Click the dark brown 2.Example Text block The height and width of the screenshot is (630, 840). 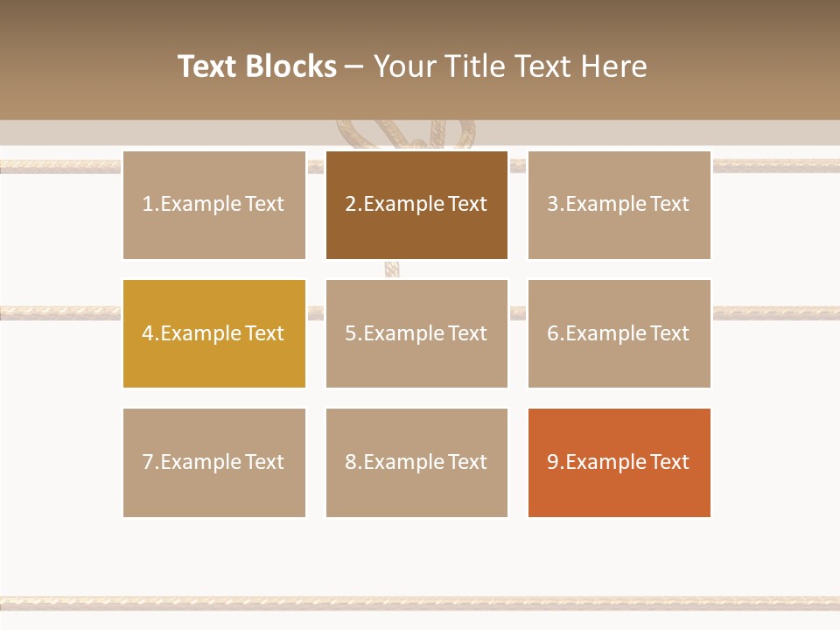416,205
